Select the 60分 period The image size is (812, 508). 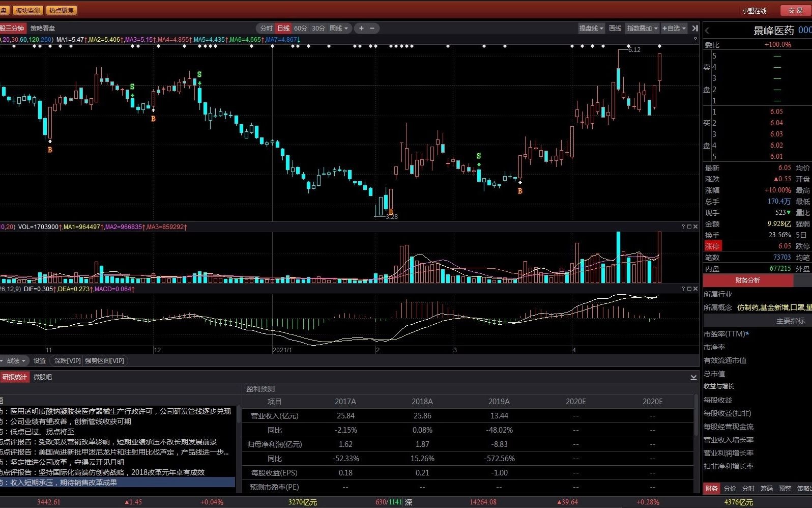pyautogui.click(x=301, y=29)
